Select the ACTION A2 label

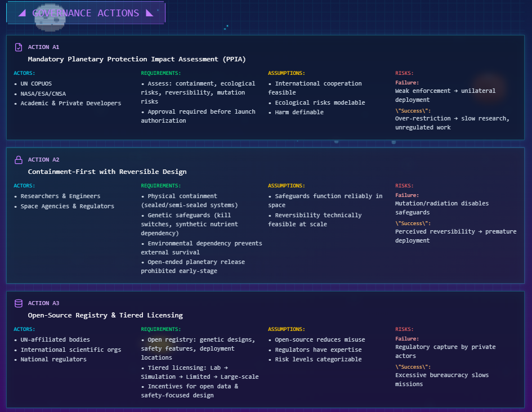pyautogui.click(x=43, y=160)
